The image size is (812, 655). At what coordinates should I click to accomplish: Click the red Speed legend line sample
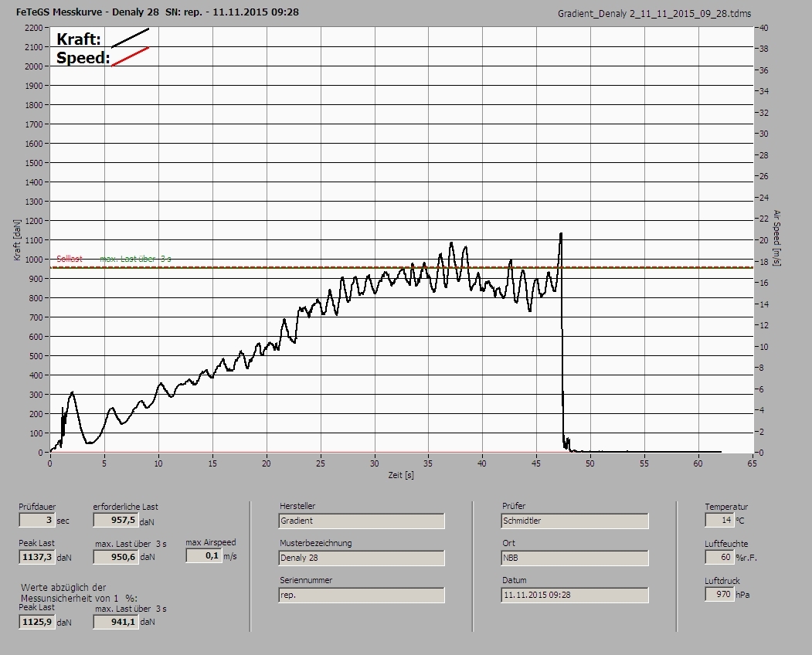pyautogui.click(x=130, y=56)
